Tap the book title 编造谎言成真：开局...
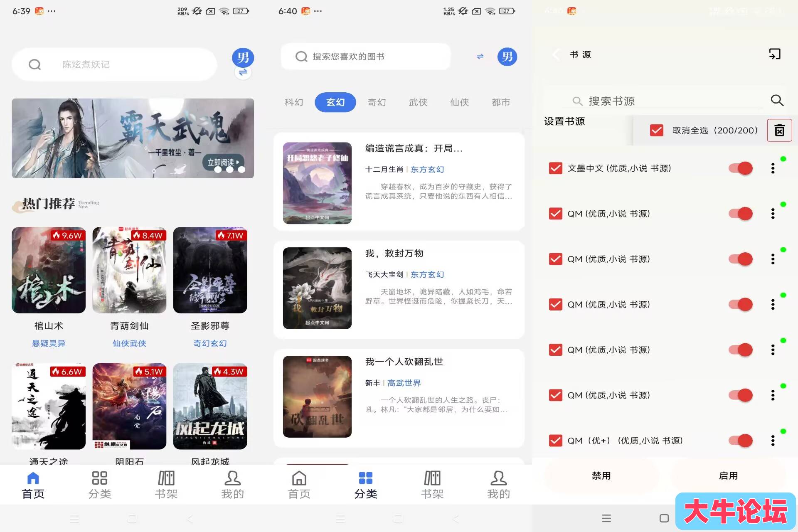Viewport: 798px width, 532px height. click(x=414, y=148)
